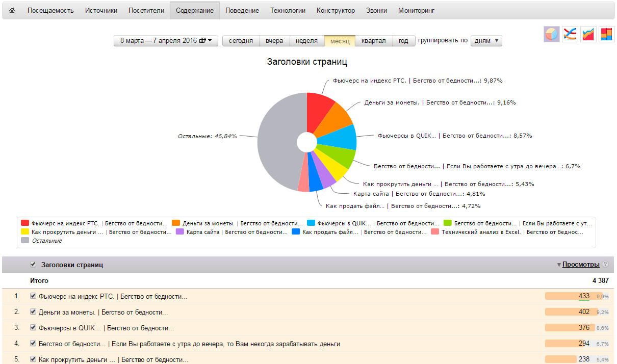The image size is (617, 364).
Task: Click the help icon next to Просмотры
Action: [605, 265]
